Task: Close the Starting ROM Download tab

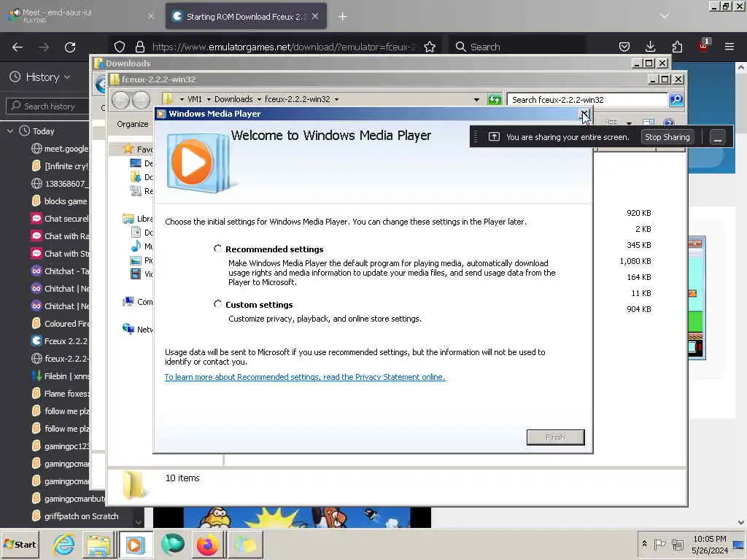Action: point(315,16)
